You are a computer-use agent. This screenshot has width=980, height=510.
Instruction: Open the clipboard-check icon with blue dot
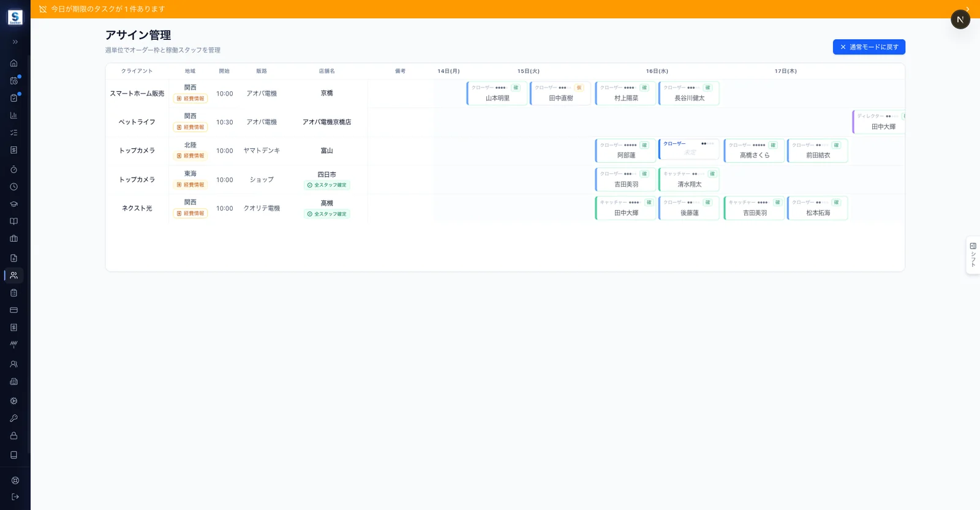pyautogui.click(x=13, y=97)
